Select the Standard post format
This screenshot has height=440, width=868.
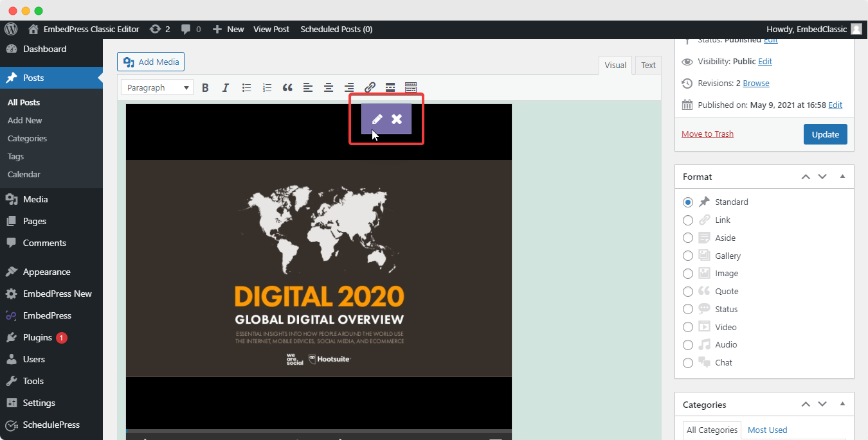[x=688, y=202]
